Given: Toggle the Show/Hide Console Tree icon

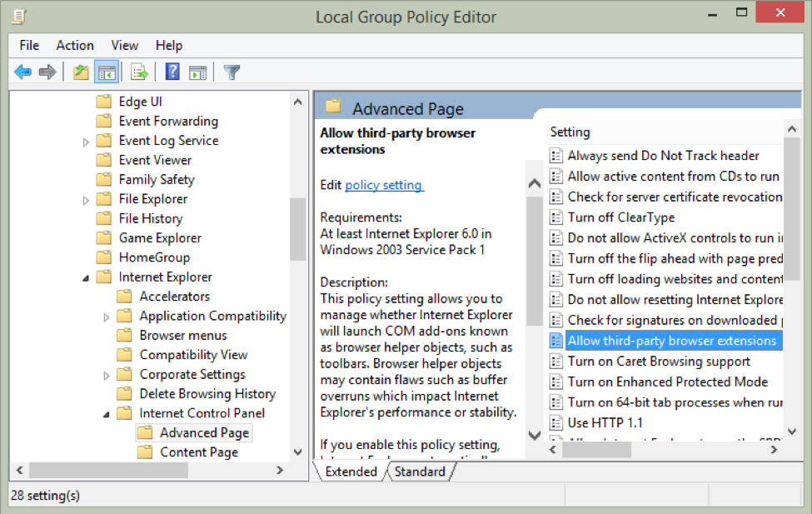Looking at the screenshot, I should pos(107,72).
